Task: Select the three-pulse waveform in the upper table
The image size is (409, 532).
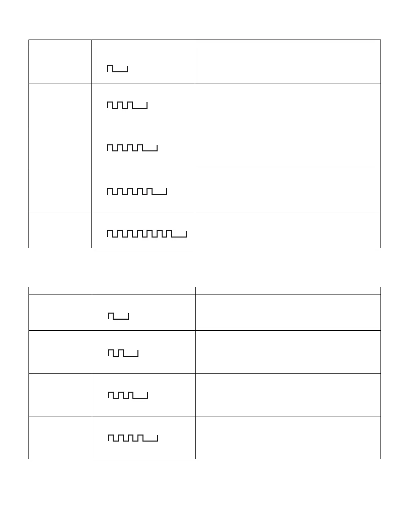Action: tap(127, 105)
